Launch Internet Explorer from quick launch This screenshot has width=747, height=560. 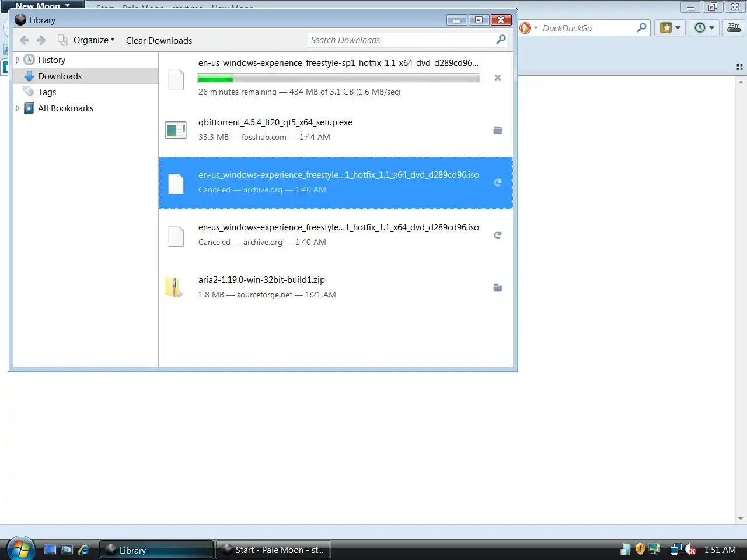[84, 549]
